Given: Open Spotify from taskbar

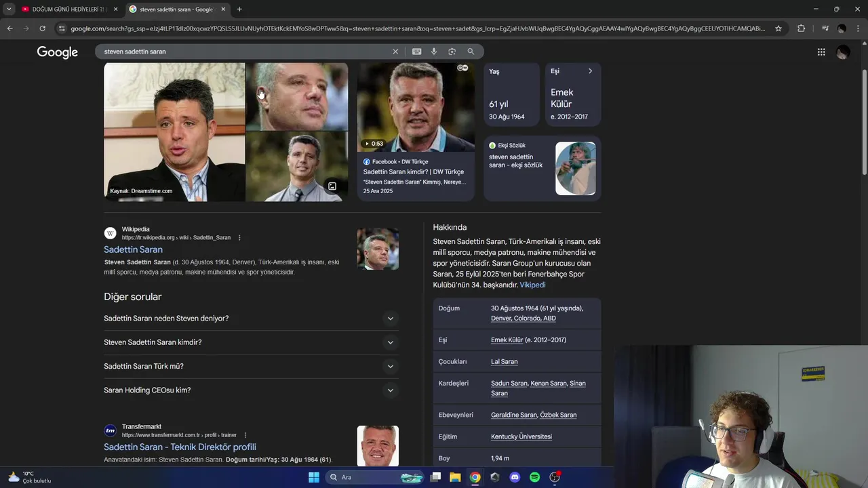Looking at the screenshot, I should click(x=534, y=477).
